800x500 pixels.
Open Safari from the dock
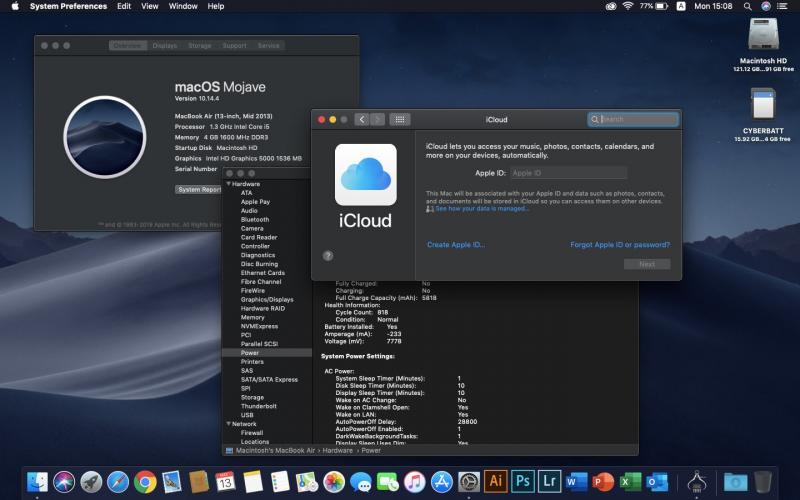(x=118, y=482)
